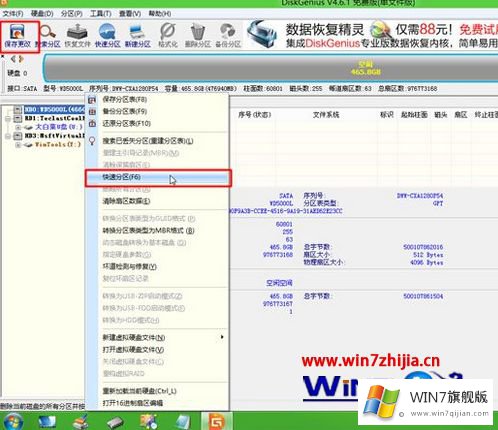Click the 数据恢复精灵 advertisement banner
The height and width of the screenshot is (430, 498).
[371, 35]
